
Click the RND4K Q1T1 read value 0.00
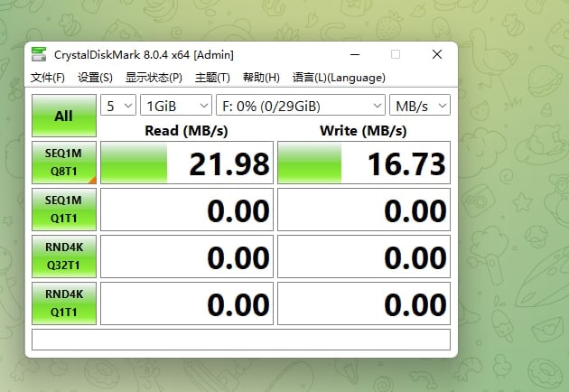(187, 303)
